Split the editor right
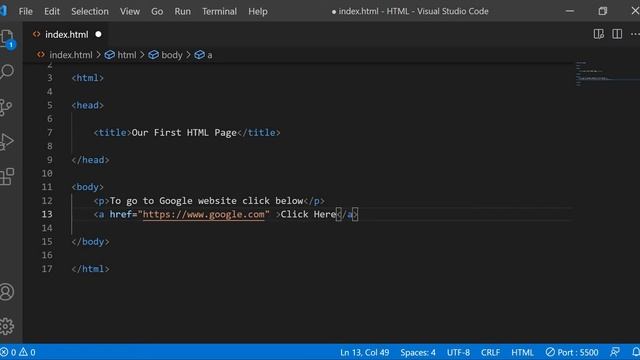This screenshot has height=360, width=640. [x=617, y=34]
